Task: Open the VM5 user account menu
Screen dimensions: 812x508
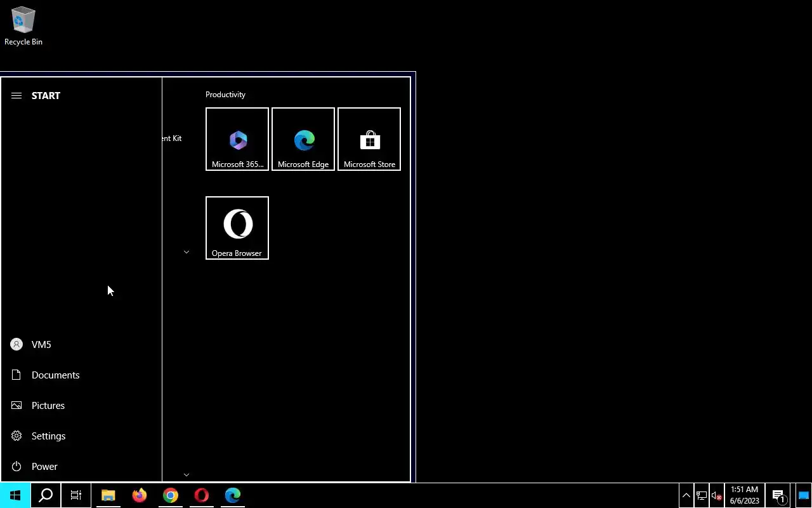Action: coord(81,344)
